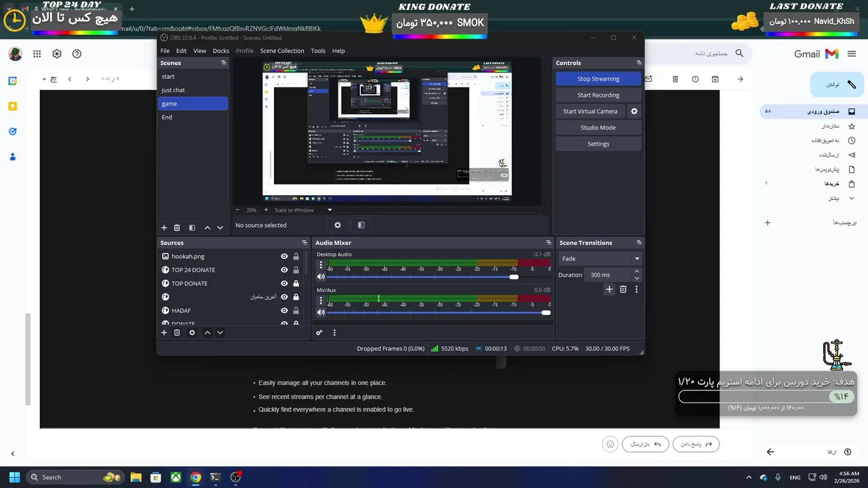Open filters button next to No source selected
868x488 pixels.
[361, 225]
